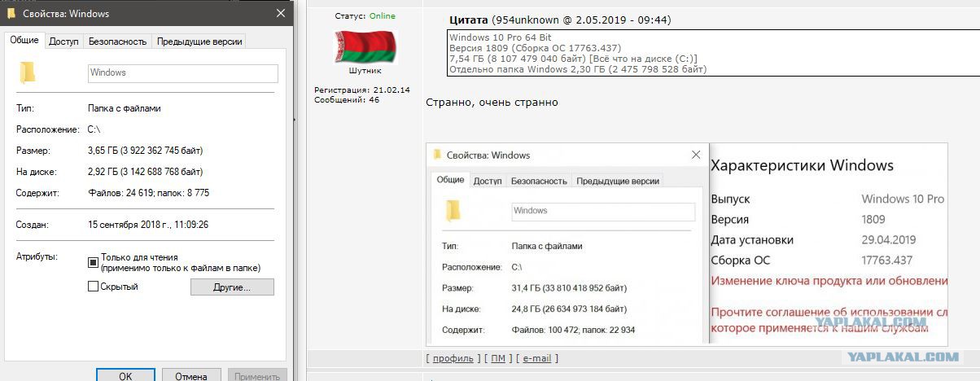Screen dimensions: 980x381
Task: Open the 'ПМ' private message link
Action: click(x=498, y=358)
